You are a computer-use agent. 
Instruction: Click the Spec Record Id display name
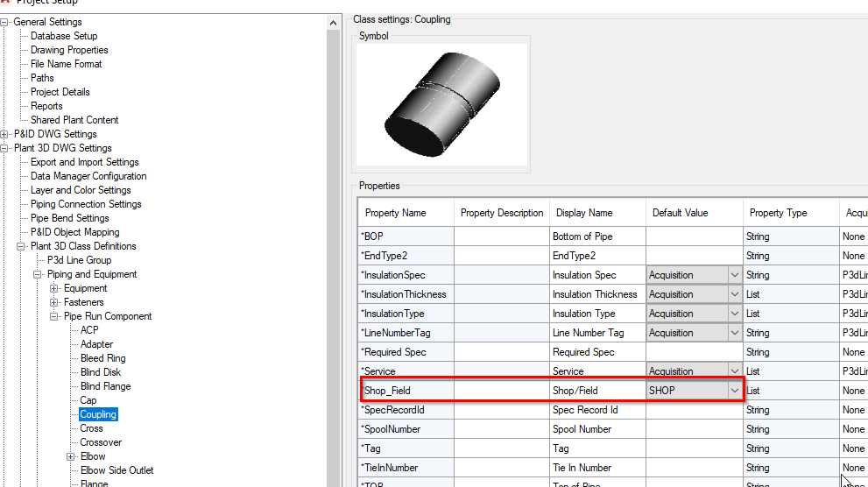[598, 410]
